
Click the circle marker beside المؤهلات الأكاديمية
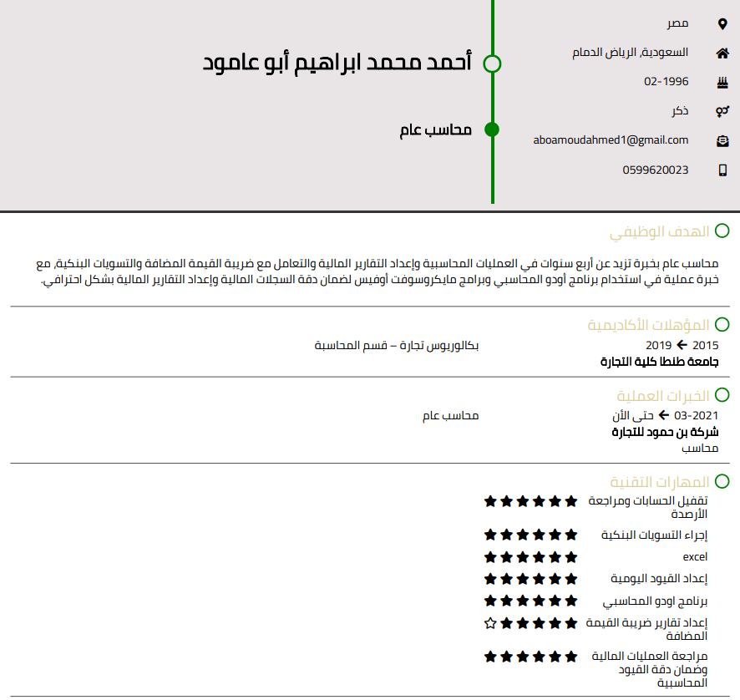(x=722, y=324)
